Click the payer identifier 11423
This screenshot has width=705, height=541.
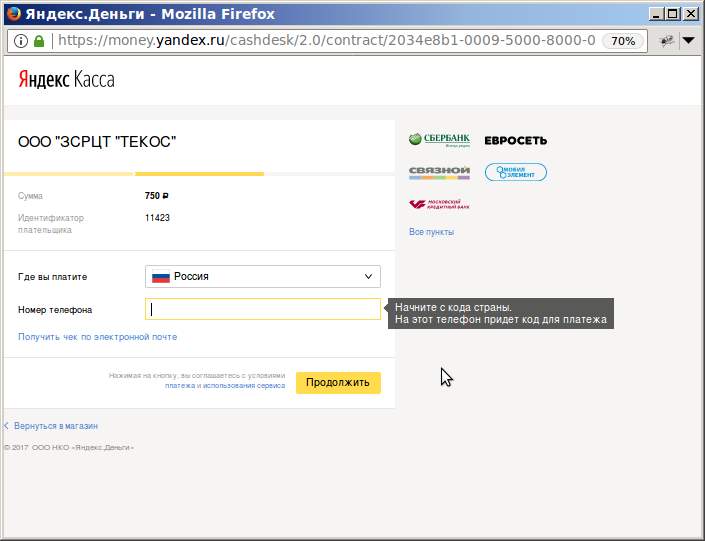click(x=157, y=218)
